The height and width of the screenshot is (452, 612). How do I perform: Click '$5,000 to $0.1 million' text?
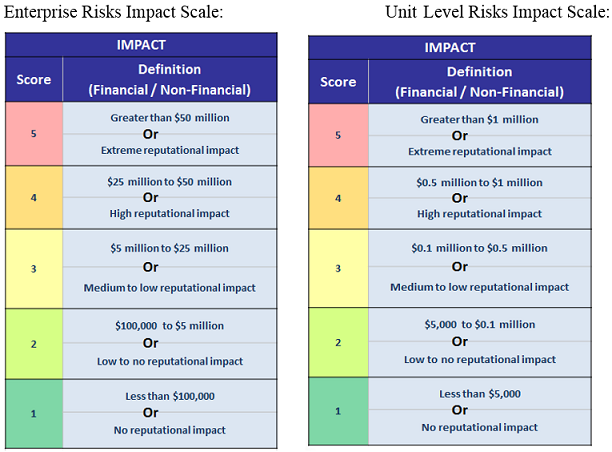point(480,324)
